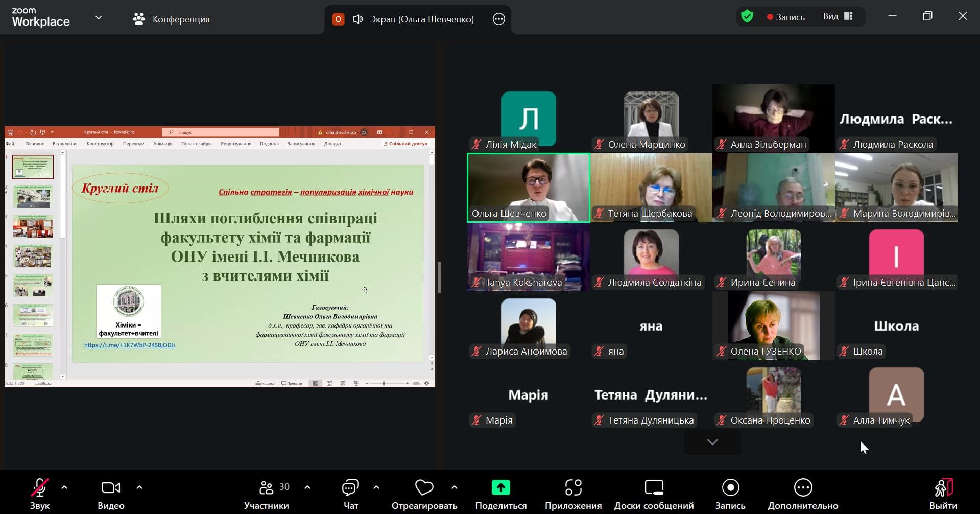This screenshot has height=514, width=980.
Task: Click the Выйти leave meeting button
Action: pos(943,494)
